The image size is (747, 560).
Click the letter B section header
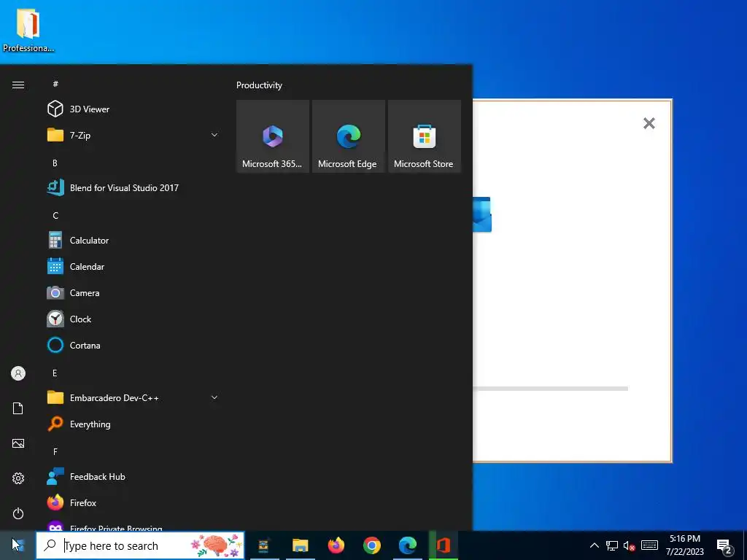coord(55,163)
